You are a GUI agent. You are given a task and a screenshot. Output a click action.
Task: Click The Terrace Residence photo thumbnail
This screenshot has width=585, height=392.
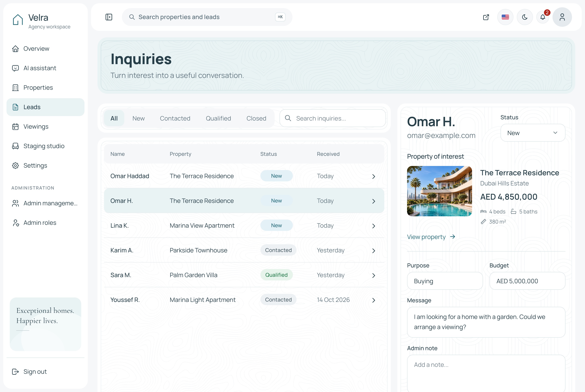[439, 191]
